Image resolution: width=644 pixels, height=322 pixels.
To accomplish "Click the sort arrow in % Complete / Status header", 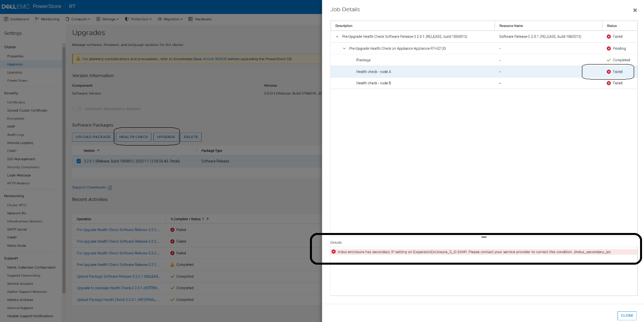I will click(208, 219).
